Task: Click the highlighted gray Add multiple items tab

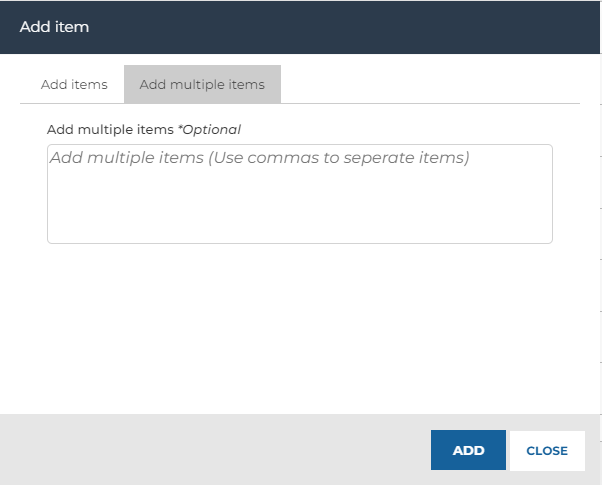Action: pos(202,84)
